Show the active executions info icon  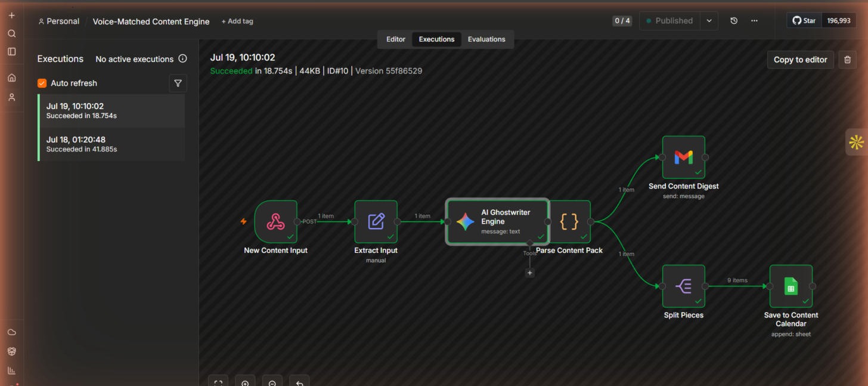click(x=182, y=58)
